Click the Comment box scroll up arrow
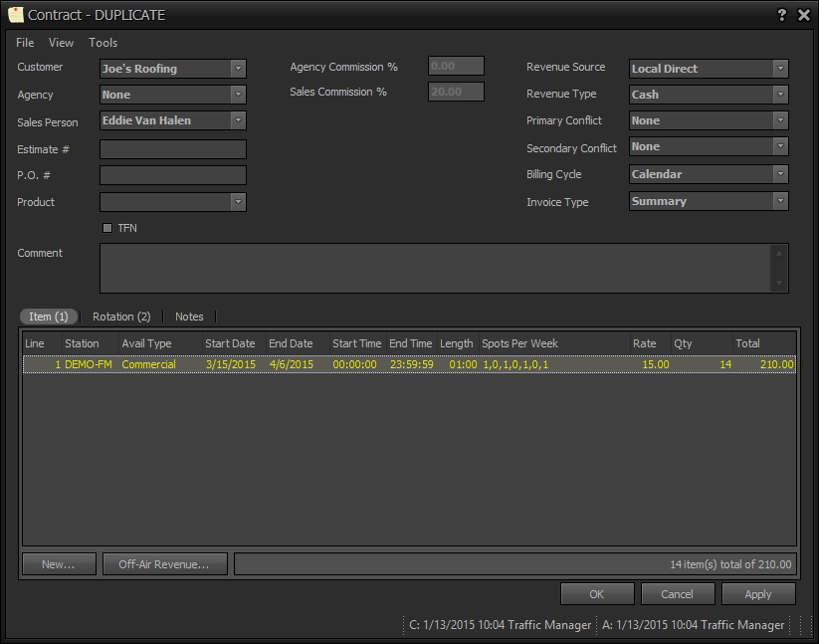The height and width of the screenshot is (644, 819). 779,253
